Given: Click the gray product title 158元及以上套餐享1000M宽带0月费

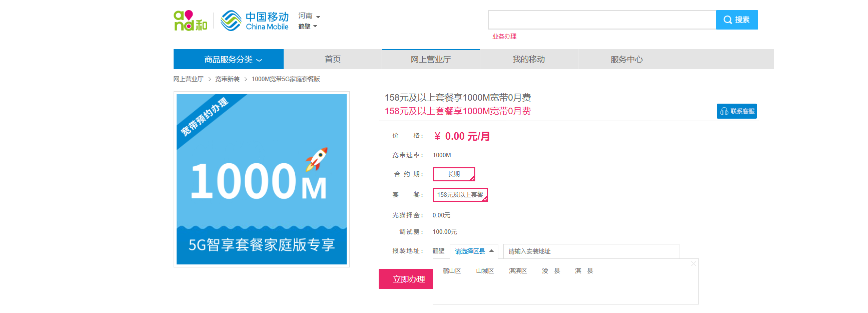Looking at the screenshot, I should (458, 98).
